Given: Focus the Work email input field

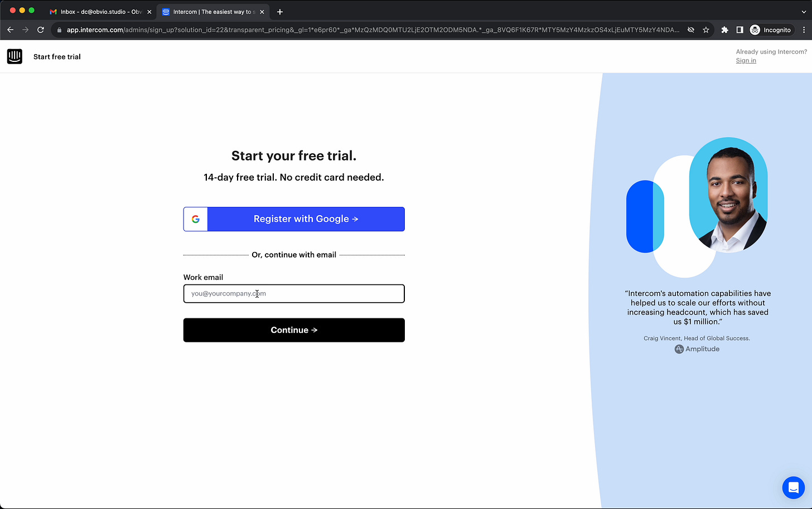Looking at the screenshot, I should tap(294, 294).
